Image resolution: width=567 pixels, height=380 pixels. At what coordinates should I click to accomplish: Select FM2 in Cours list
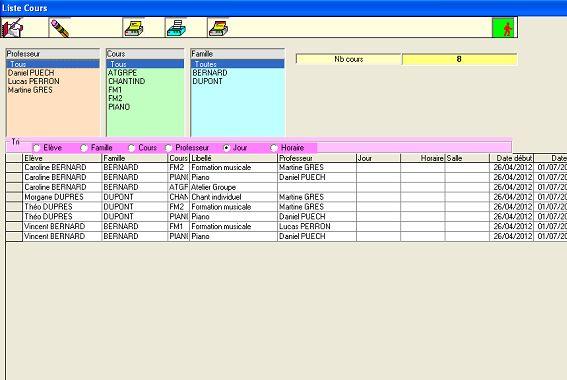click(145, 98)
